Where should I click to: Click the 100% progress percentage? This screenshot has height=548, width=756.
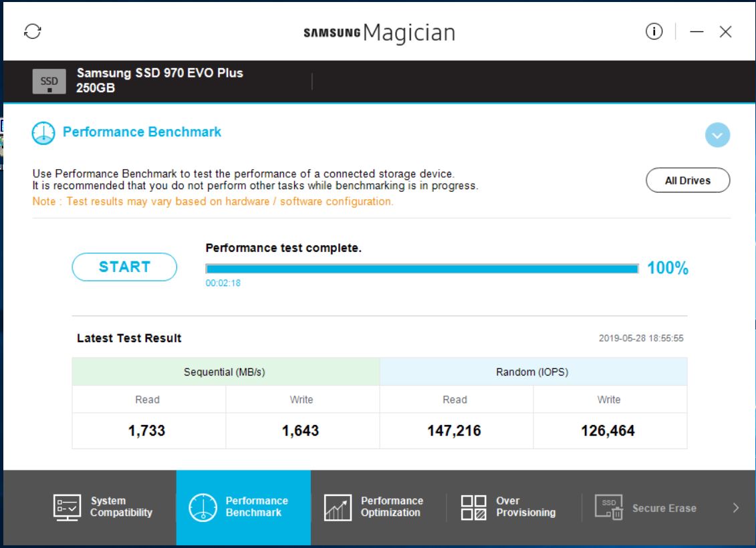click(x=668, y=268)
